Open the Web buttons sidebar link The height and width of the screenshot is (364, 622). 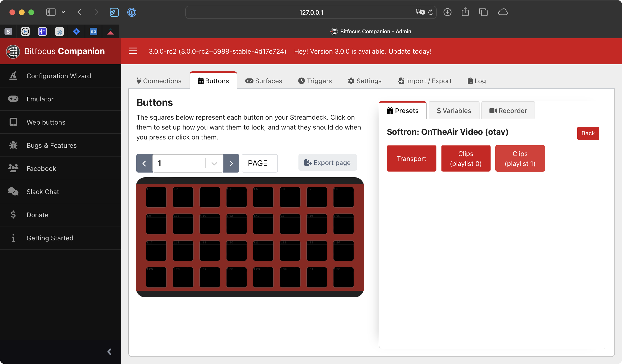61,122
